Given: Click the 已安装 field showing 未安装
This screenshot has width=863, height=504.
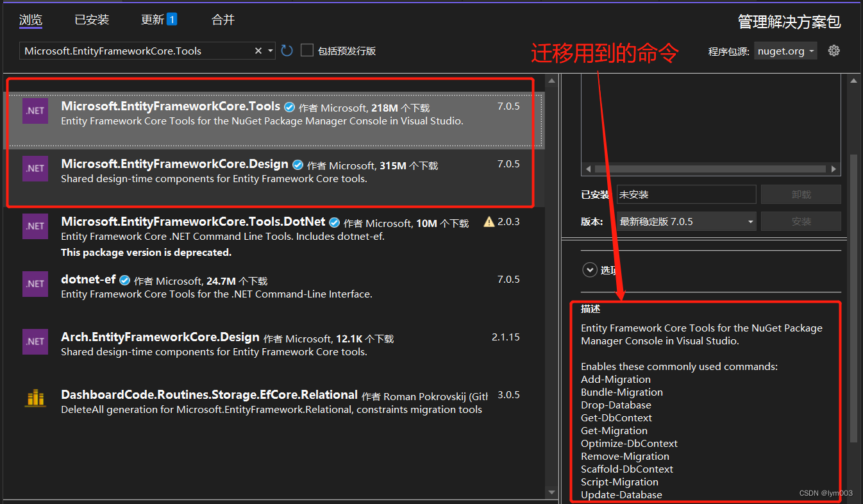Looking at the screenshot, I should (x=686, y=194).
